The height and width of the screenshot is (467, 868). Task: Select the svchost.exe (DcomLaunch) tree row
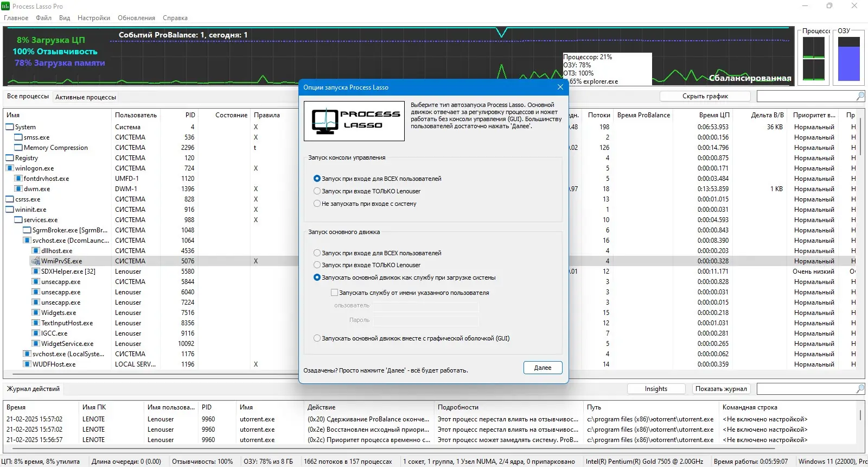(71, 241)
